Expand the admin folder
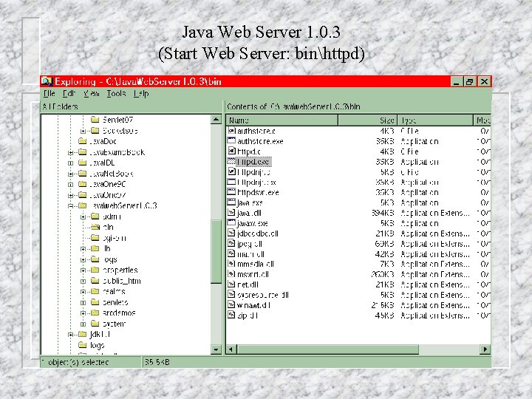The image size is (532, 399). click(x=83, y=216)
